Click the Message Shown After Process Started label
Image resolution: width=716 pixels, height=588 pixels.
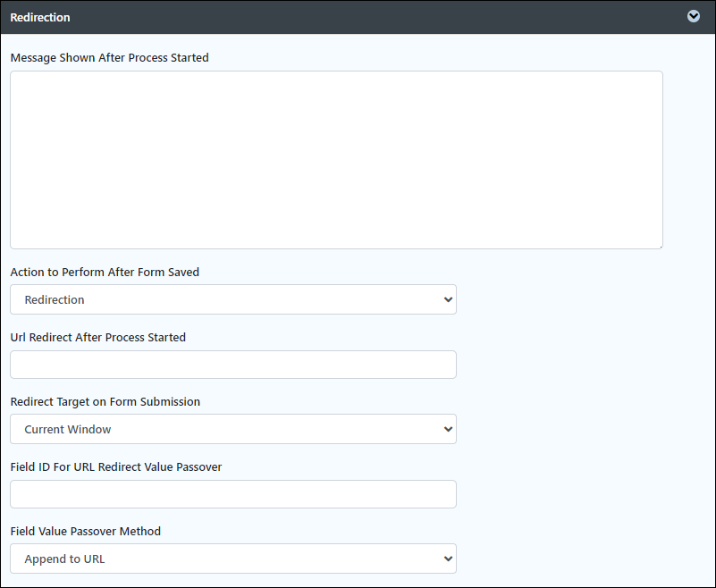[110, 58]
